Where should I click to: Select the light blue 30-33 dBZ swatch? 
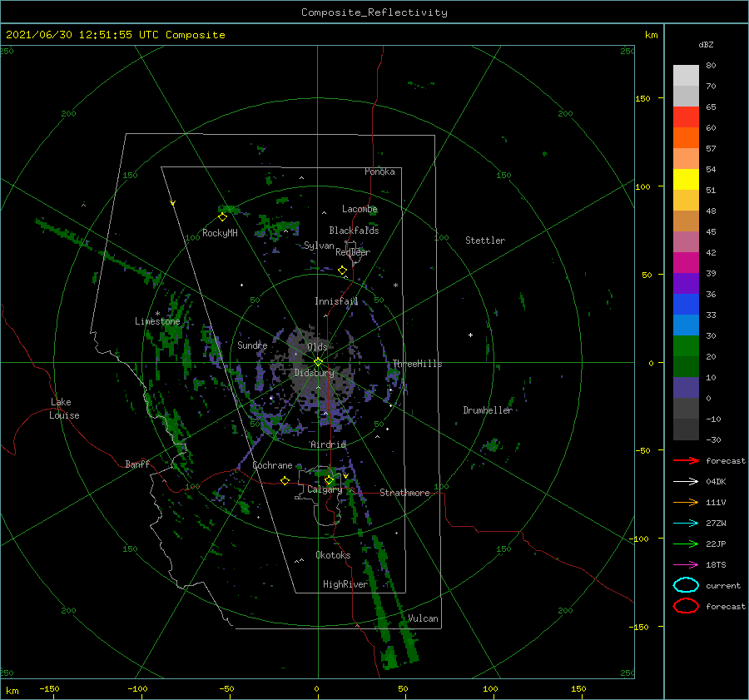click(x=686, y=325)
